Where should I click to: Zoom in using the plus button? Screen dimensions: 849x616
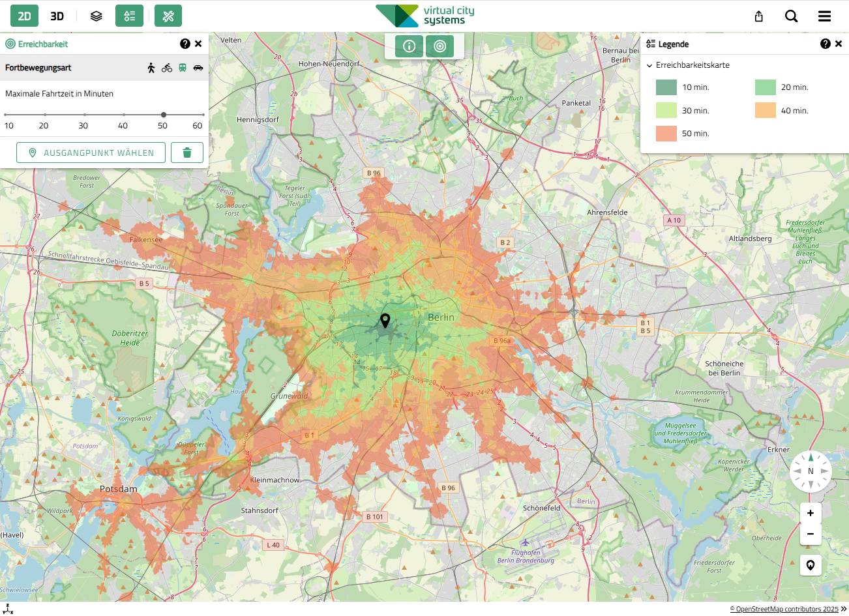point(811,513)
